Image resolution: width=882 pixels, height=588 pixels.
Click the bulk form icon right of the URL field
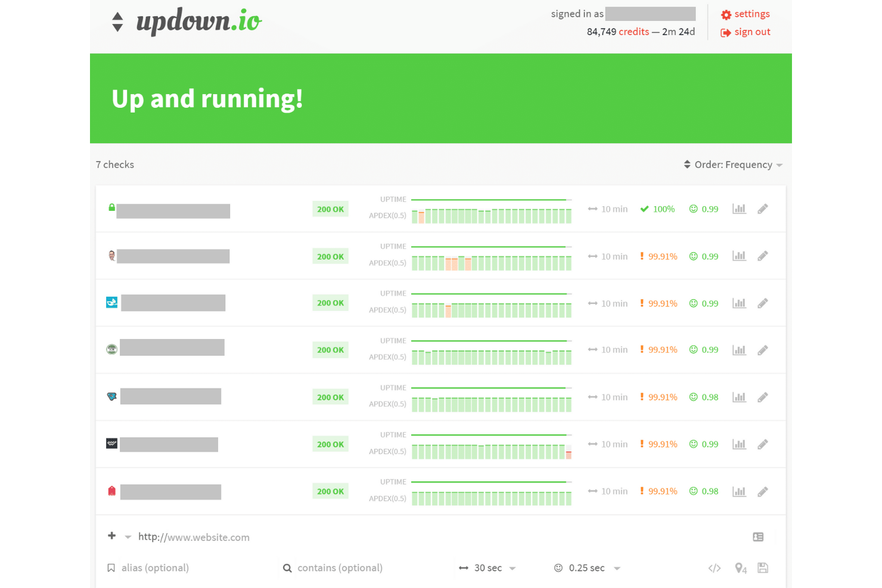coord(758,537)
